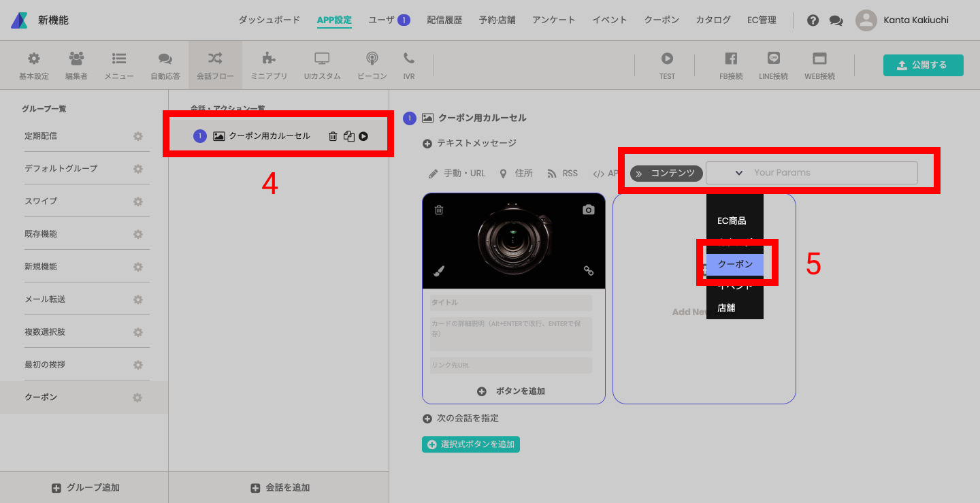Open settings gear for 最初の挨拶 group
Screen dimensions: 980x503
pos(138,365)
